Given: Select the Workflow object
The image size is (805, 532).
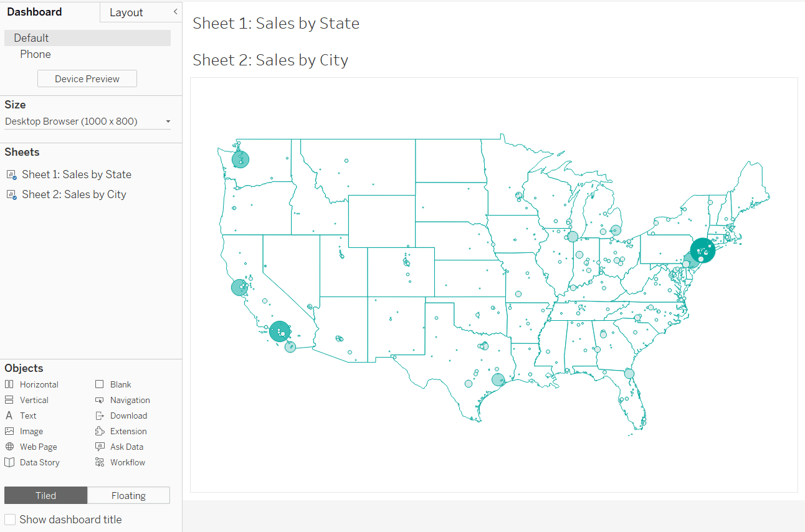Looking at the screenshot, I should point(120,462).
